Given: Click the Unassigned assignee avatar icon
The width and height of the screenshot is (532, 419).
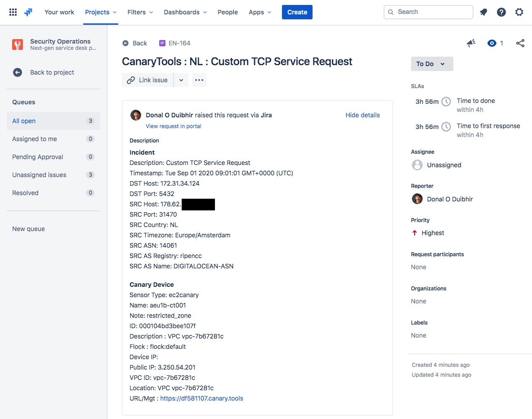Looking at the screenshot, I should (417, 165).
